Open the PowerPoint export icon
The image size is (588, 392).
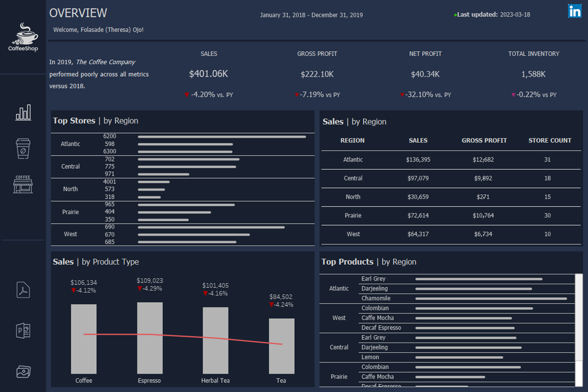click(x=23, y=331)
